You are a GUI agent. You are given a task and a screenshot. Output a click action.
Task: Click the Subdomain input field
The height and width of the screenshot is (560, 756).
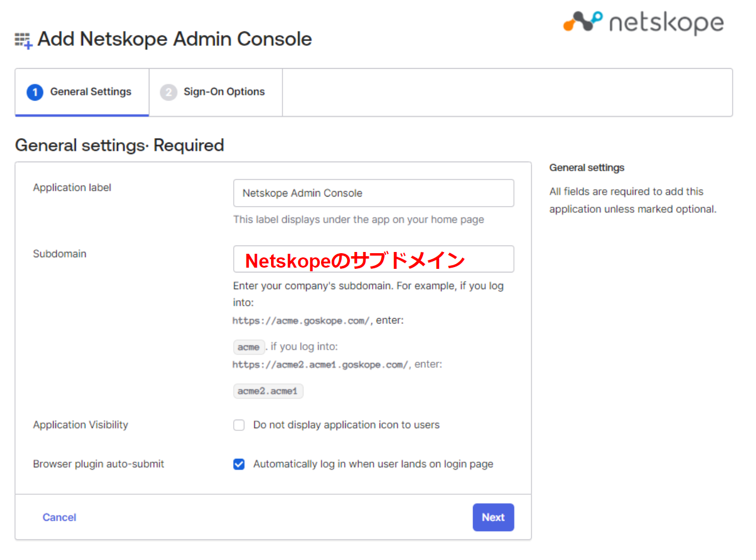pos(373,259)
